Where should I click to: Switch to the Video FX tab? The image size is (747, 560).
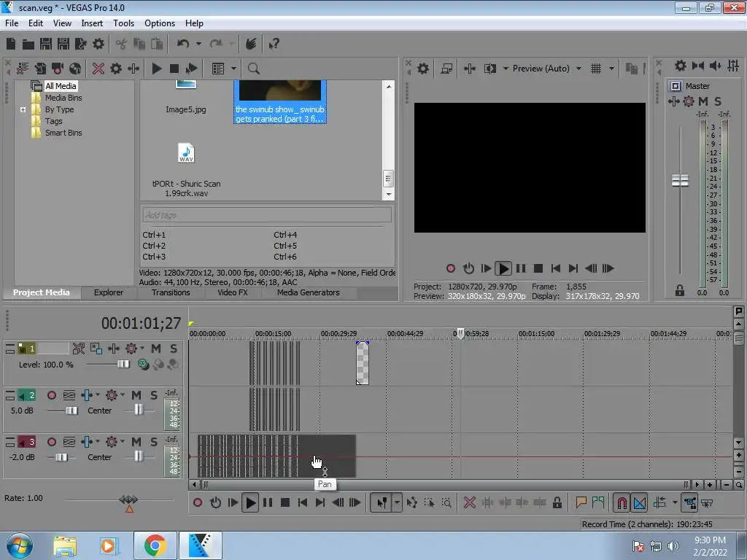point(233,292)
